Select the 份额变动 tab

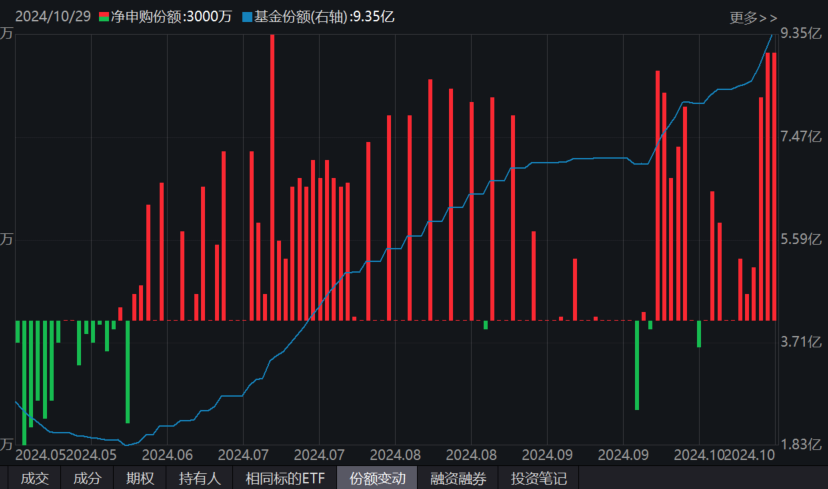tap(378, 479)
